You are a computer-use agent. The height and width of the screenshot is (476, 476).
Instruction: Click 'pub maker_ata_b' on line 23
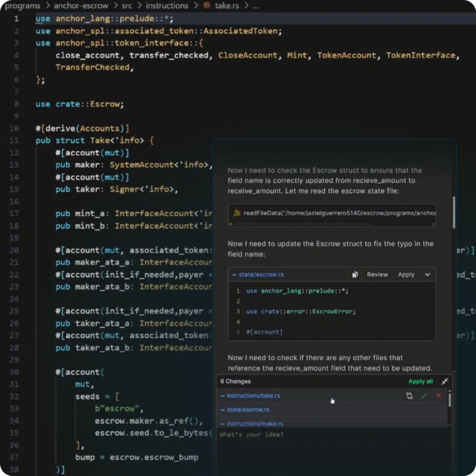pyautogui.click(x=92, y=287)
